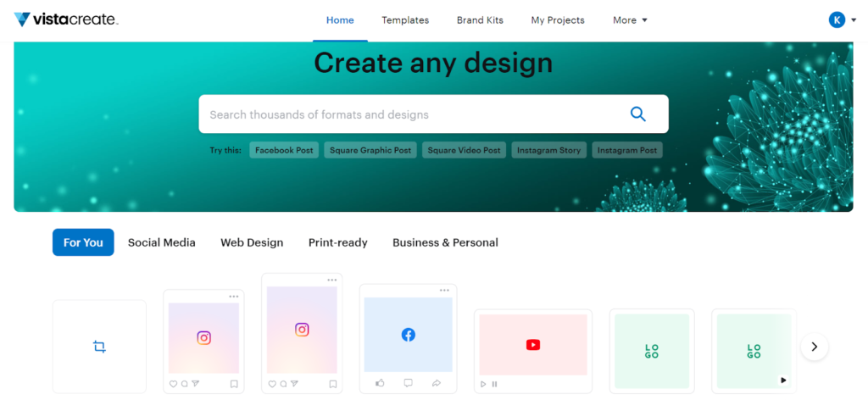Screen dimensions: 868x400
Task: Open three-dot menu on square Instagram card
Action: click(234, 297)
